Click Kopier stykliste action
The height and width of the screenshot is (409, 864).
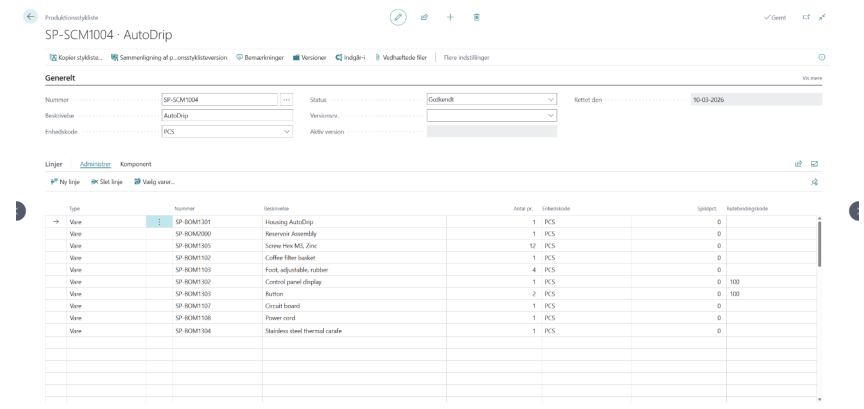[76, 57]
